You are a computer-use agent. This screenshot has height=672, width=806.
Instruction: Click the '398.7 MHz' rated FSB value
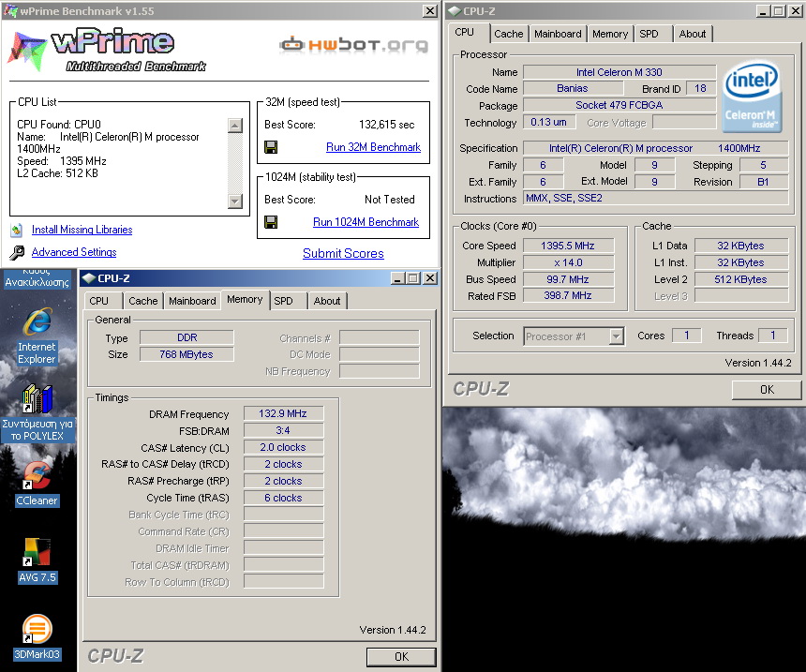(x=568, y=295)
